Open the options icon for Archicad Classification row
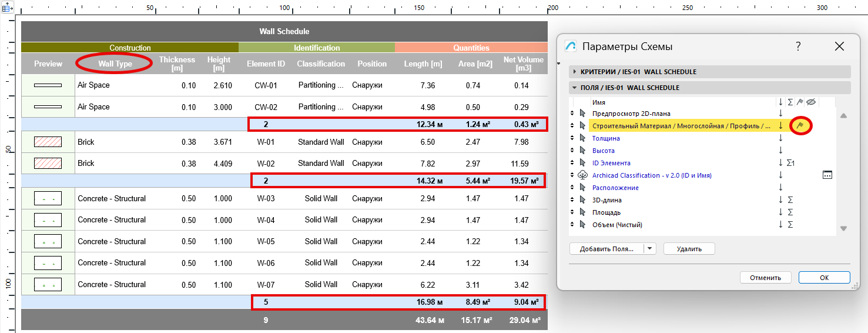The width and height of the screenshot is (868, 333). click(827, 175)
